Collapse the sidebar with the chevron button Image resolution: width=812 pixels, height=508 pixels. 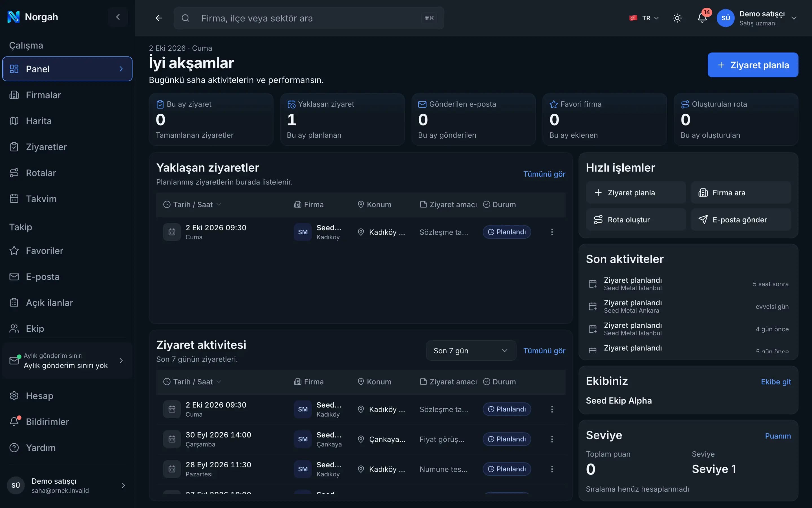pyautogui.click(x=118, y=17)
